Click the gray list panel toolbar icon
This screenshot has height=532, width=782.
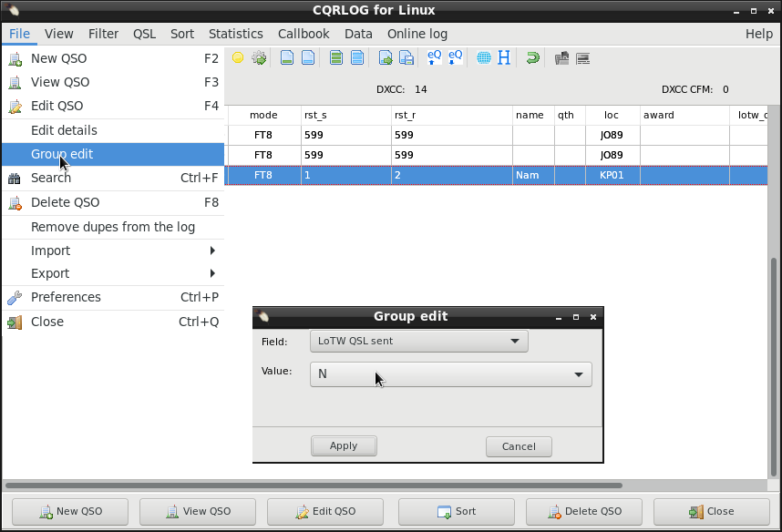click(x=582, y=59)
